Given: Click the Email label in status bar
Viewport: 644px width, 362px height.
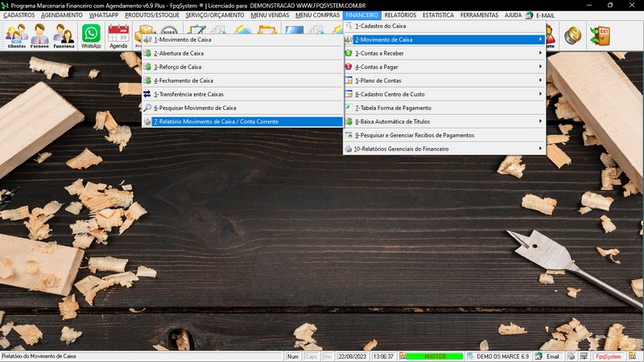Looking at the screenshot, I should [x=552, y=356].
